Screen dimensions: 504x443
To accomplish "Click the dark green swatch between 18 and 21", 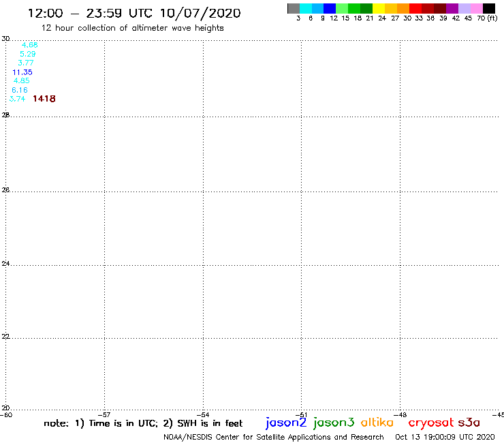I will (x=366, y=8).
